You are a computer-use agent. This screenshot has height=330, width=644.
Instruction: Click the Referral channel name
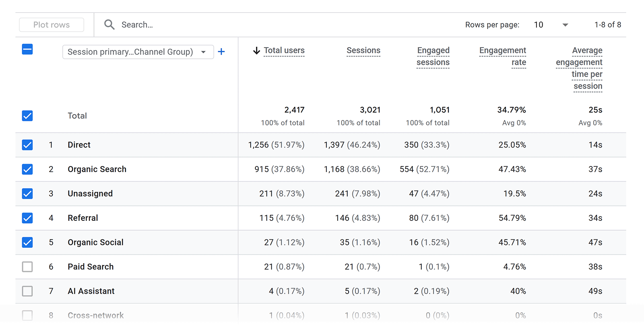click(83, 218)
